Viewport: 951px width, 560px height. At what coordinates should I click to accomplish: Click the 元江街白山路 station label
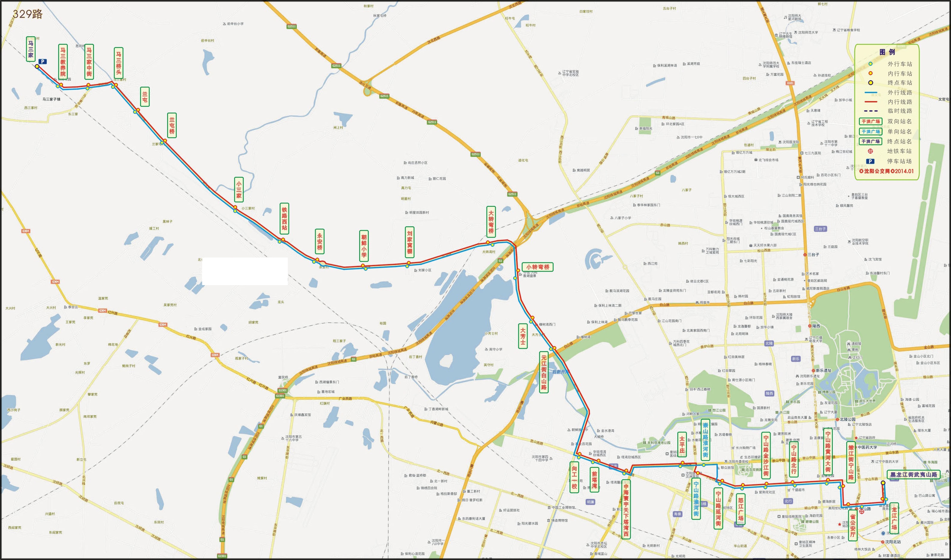pos(544,372)
